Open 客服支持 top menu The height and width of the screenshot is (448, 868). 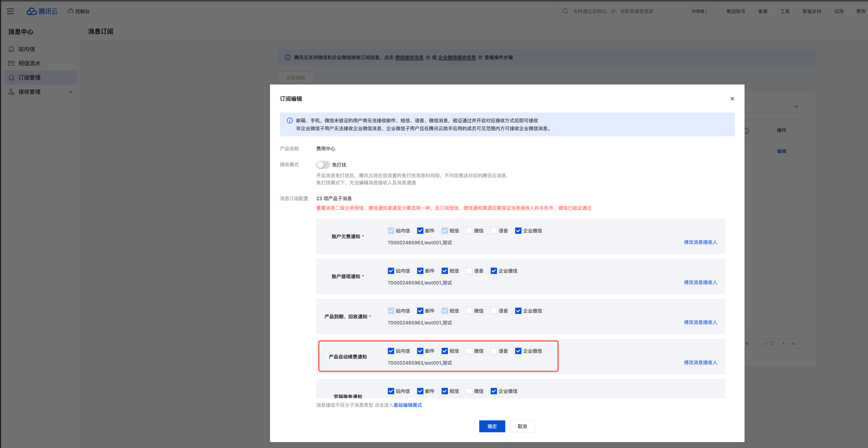811,11
